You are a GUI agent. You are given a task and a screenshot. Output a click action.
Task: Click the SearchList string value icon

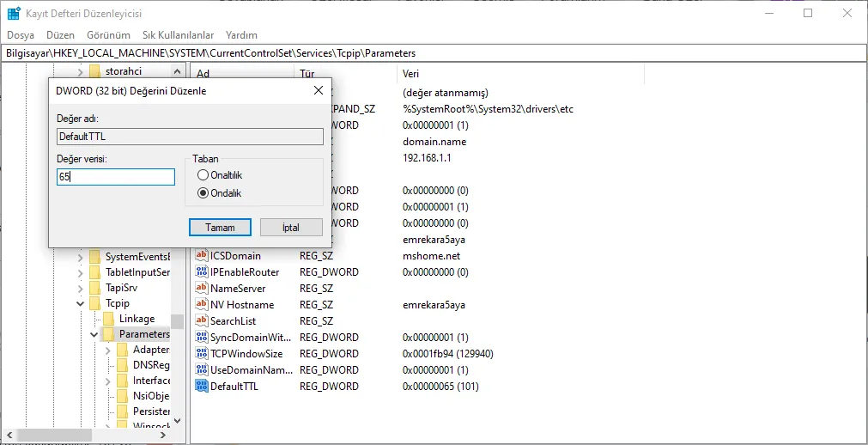202,320
